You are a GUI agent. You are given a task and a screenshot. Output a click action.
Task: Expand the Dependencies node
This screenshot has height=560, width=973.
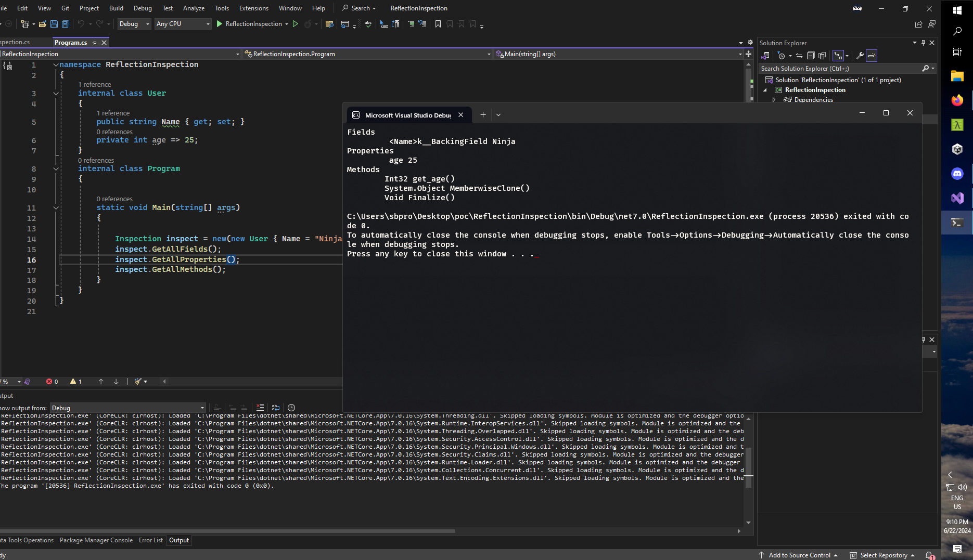[x=775, y=100]
